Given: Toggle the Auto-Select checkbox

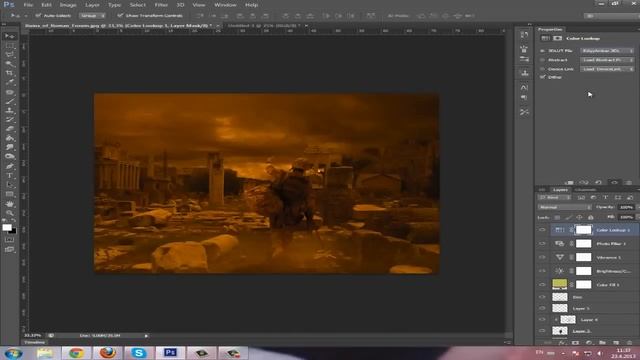Looking at the screenshot, I should point(38,16).
